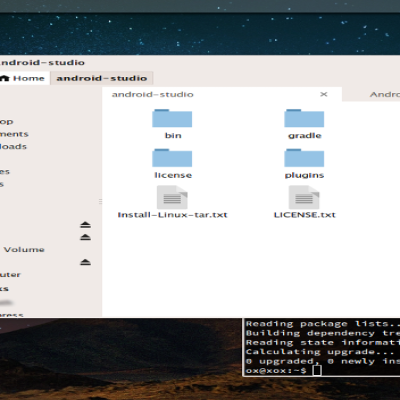Click android-studio path bar button
This screenshot has width=400, height=400.
[102, 78]
